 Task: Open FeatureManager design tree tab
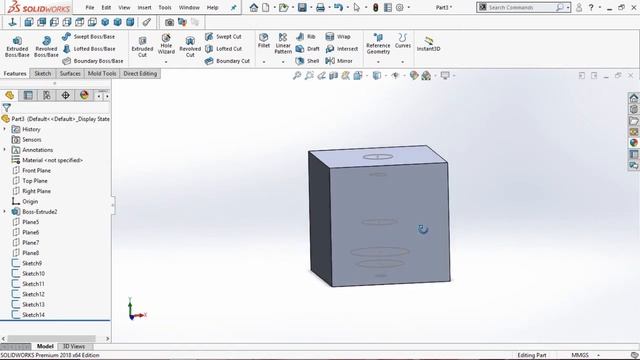pyautogui.click(x=10, y=95)
